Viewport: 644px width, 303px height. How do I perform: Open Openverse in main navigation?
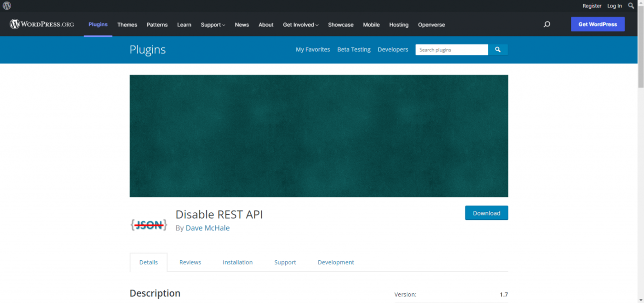[431, 25]
